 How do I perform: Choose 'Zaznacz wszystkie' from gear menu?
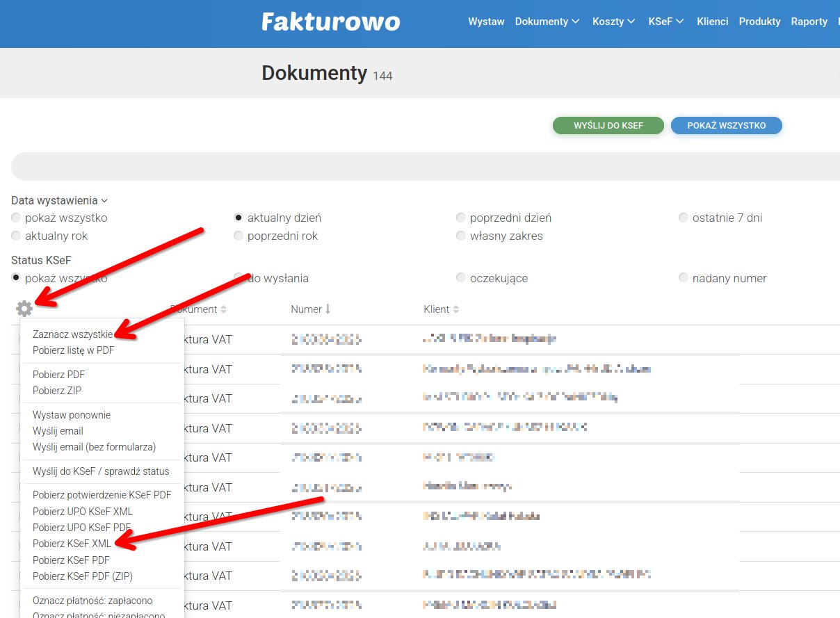[73, 334]
